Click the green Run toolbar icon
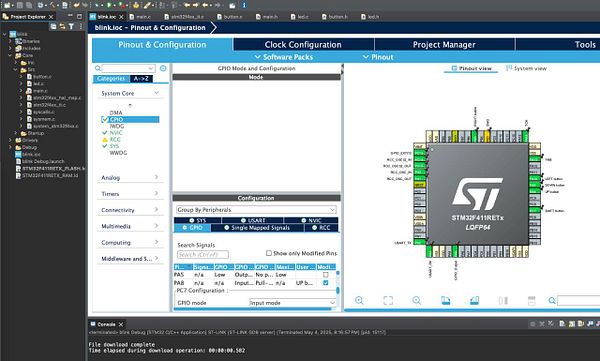This screenshot has height=361, width=600. tap(109, 5)
